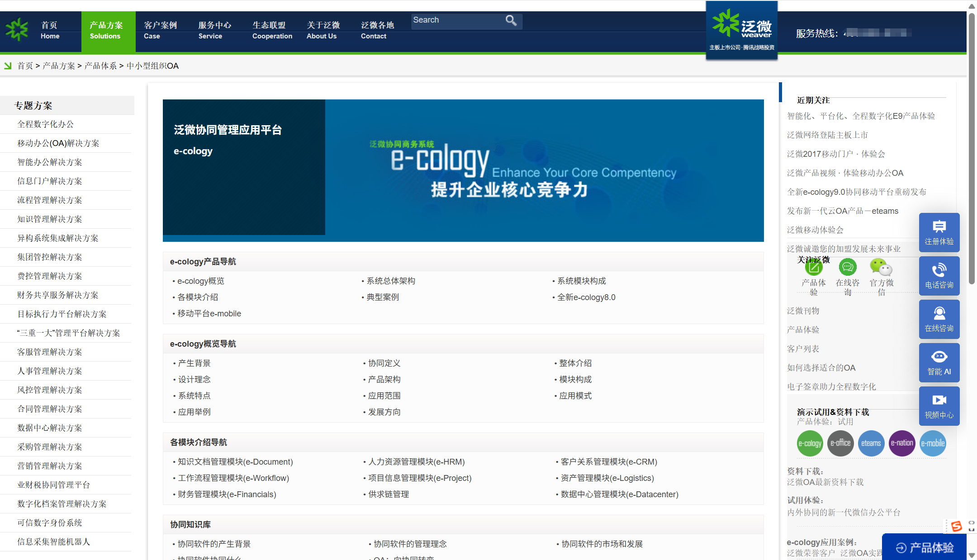Select the e-cology product circle icon
This screenshot has height=560, width=977.
(809, 443)
